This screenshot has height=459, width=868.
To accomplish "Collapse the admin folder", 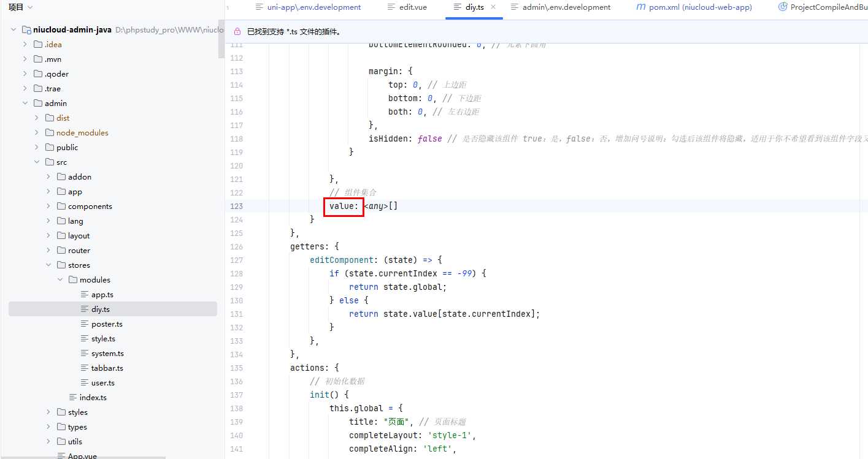I will 25,104.
